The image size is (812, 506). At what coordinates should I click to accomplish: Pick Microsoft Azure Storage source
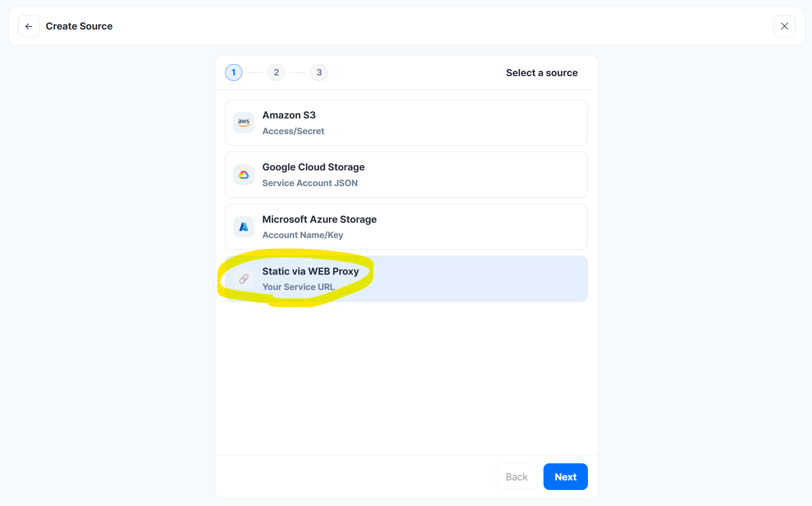[x=406, y=227]
